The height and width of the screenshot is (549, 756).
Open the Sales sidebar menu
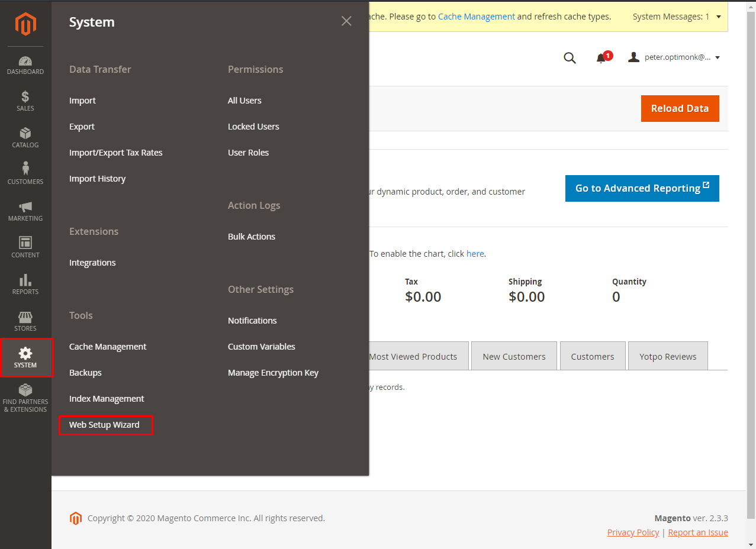(x=25, y=101)
